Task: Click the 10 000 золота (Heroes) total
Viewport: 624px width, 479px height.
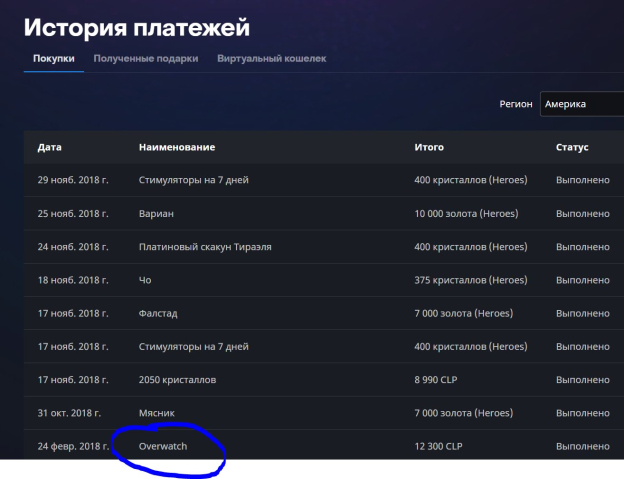Action: click(466, 214)
